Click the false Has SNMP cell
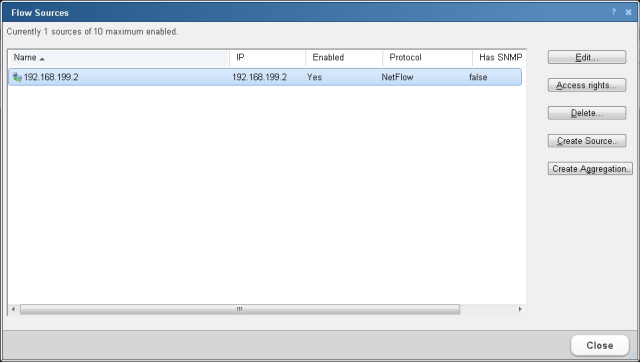The width and height of the screenshot is (640, 362). tap(478, 77)
